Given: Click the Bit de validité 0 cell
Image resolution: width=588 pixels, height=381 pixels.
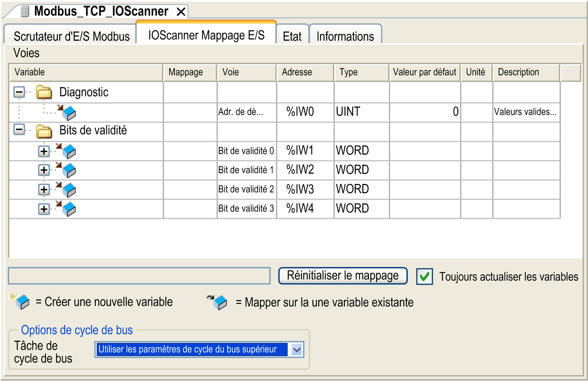Looking at the screenshot, I should tap(247, 151).
